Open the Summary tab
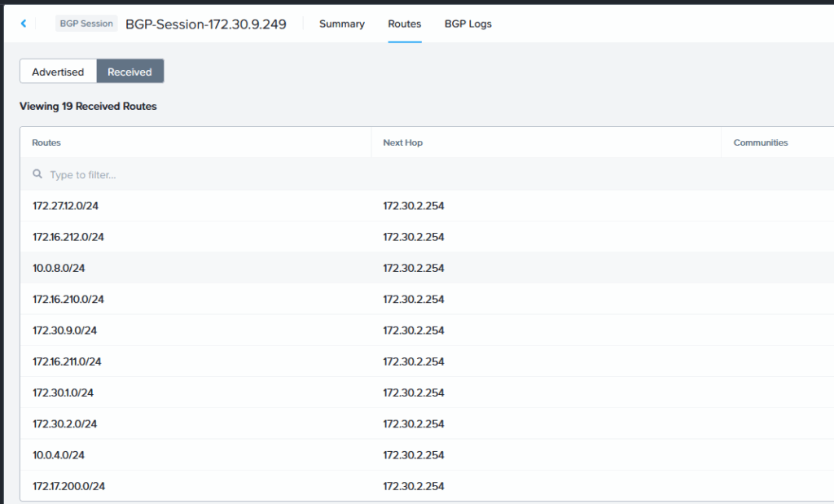Image resolution: width=834 pixels, height=504 pixels. (x=341, y=24)
